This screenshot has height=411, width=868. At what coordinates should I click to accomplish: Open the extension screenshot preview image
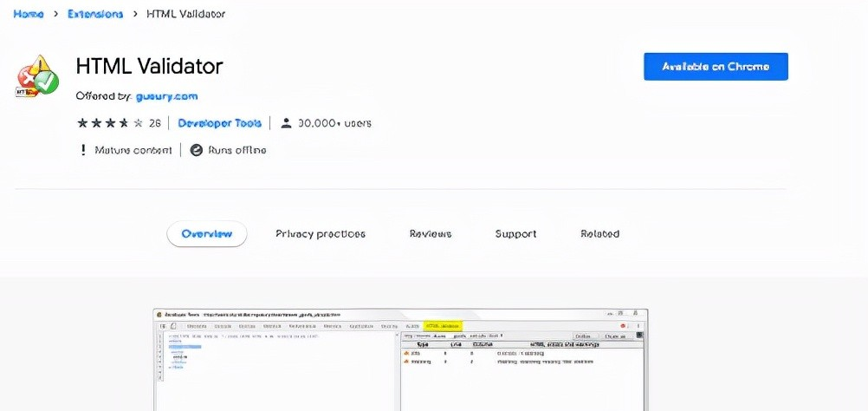click(400, 360)
